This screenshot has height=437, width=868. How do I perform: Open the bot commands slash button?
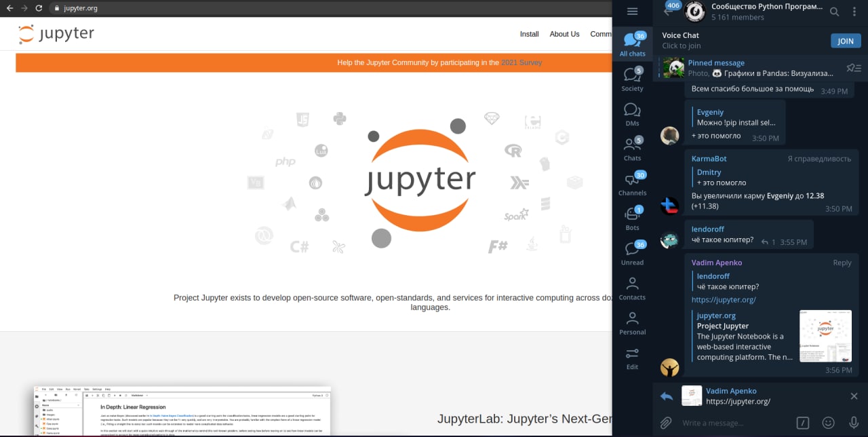[803, 423]
